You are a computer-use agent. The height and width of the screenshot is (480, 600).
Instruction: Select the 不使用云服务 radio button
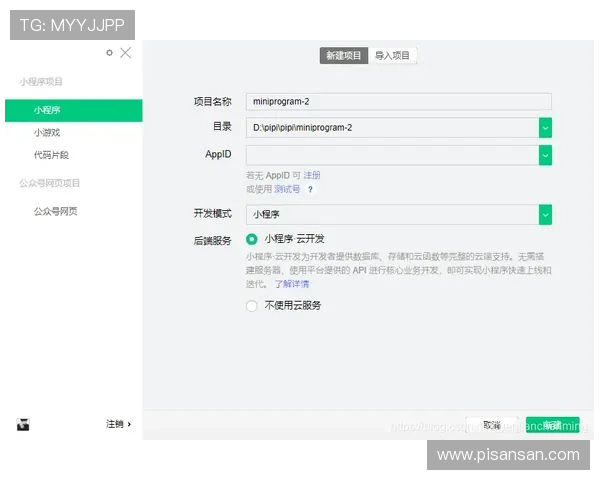click(x=252, y=306)
